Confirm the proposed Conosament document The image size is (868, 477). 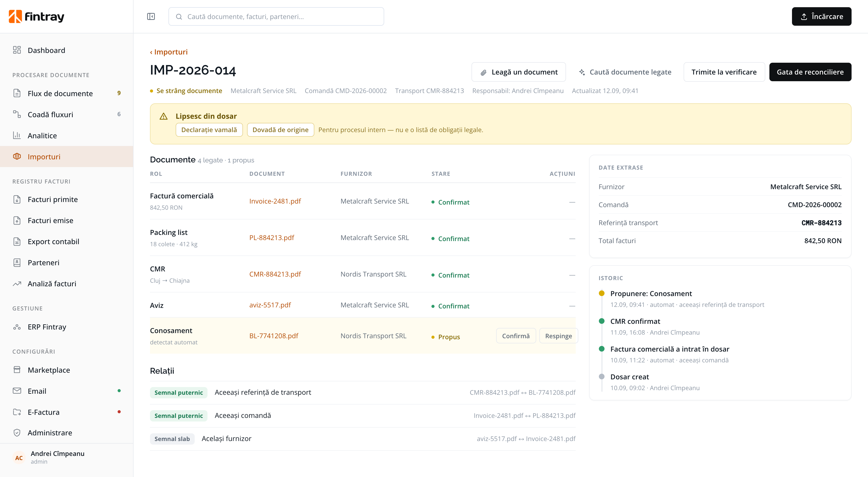point(516,336)
